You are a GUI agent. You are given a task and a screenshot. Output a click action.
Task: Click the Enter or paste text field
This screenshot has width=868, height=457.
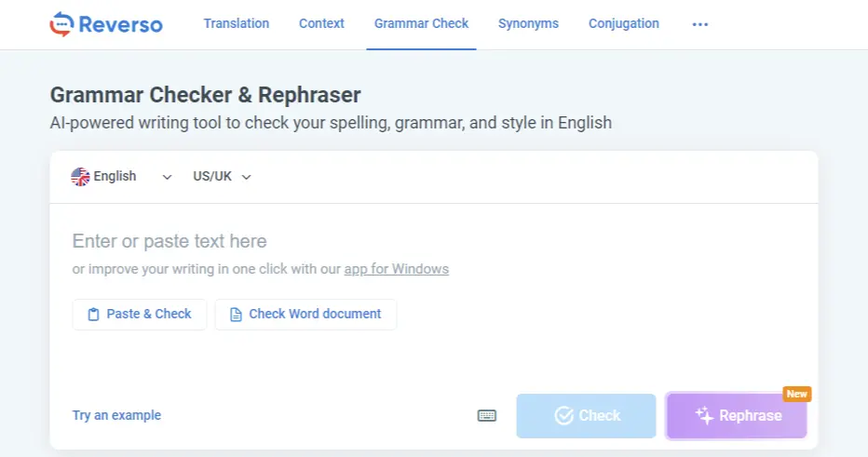point(169,241)
